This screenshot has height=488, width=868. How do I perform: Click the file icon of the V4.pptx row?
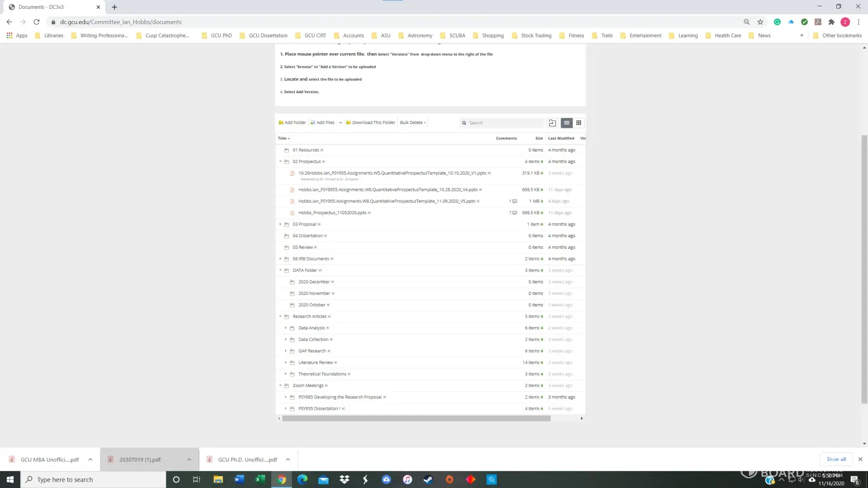click(292, 190)
